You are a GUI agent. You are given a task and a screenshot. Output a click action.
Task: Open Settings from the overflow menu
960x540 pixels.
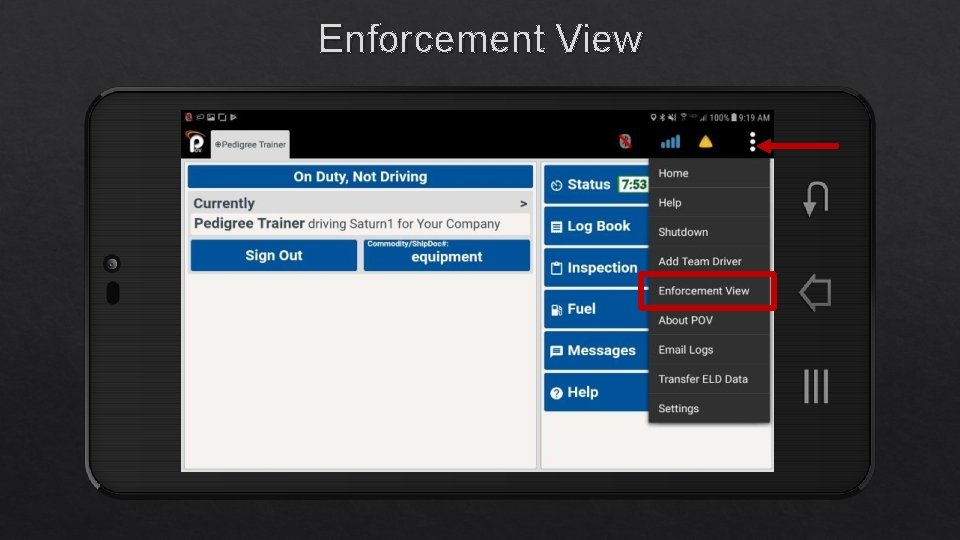pos(709,408)
